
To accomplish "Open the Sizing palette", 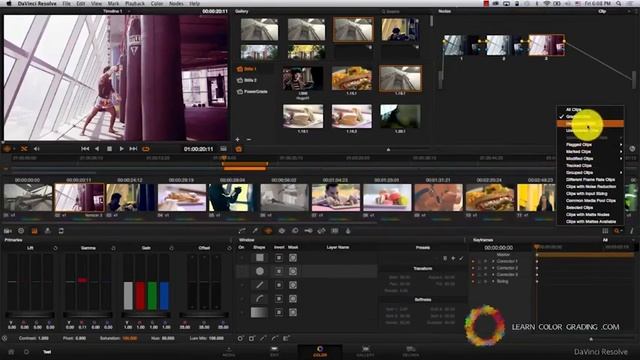I will click(321, 231).
